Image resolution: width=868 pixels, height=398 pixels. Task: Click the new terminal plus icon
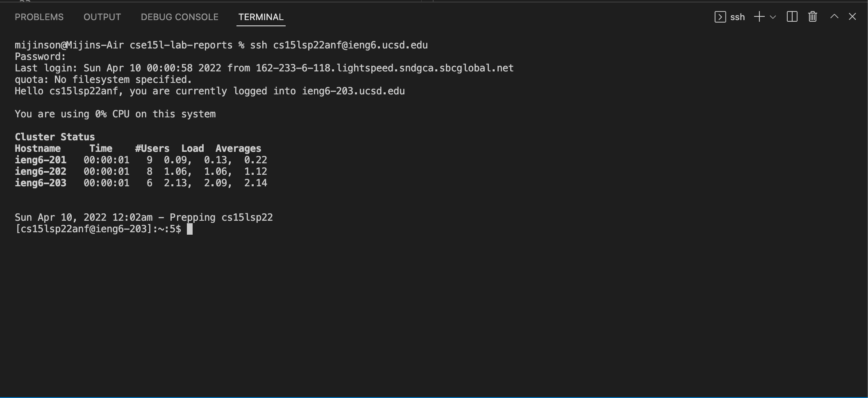click(x=759, y=17)
